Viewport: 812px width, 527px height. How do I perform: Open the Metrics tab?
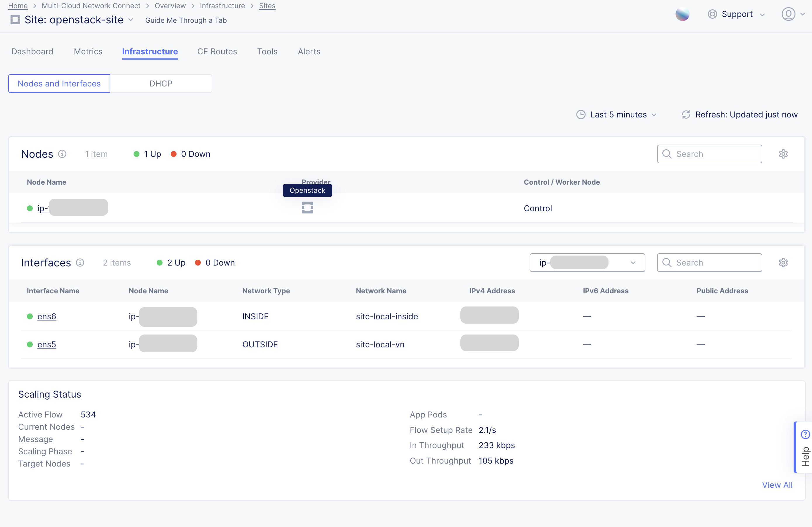[x=88, y=51]
